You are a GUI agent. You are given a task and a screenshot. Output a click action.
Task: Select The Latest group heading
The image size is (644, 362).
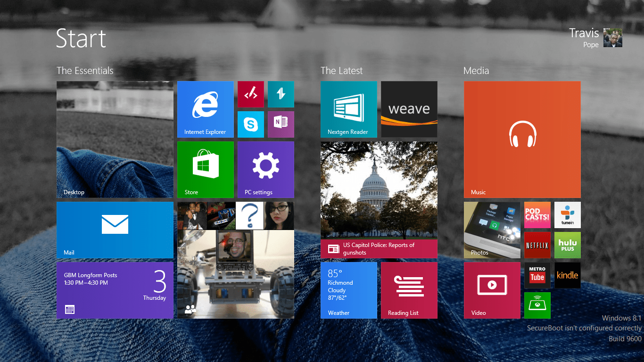pyautogui.click(x=342, y=71)
